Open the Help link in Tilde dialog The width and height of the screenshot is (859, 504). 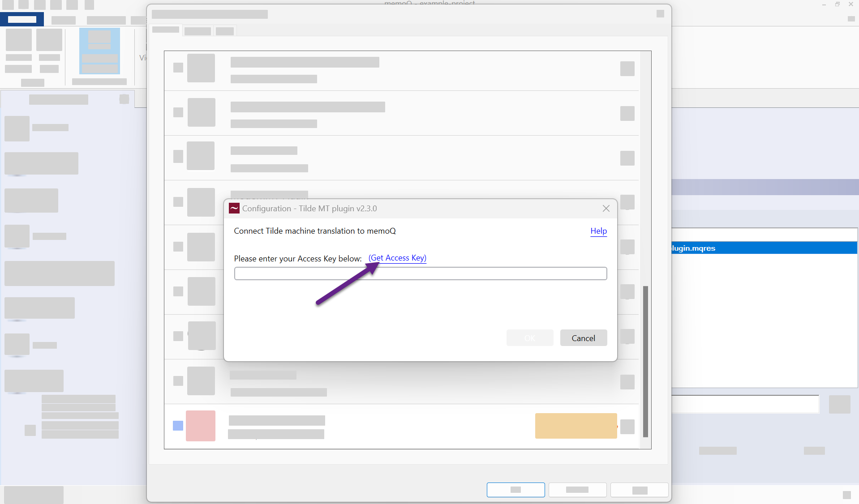click(x=598, y=231)
